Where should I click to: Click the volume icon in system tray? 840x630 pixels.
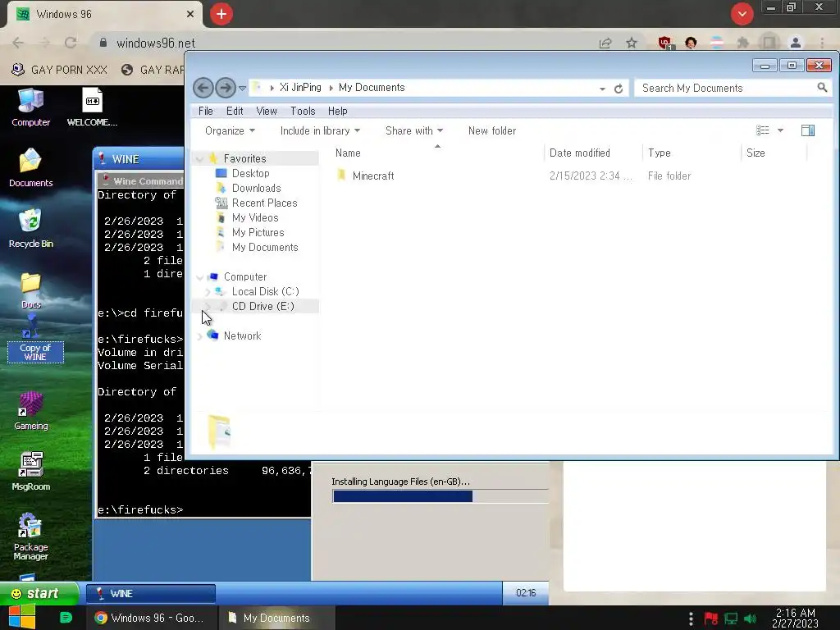click(751, 619)
